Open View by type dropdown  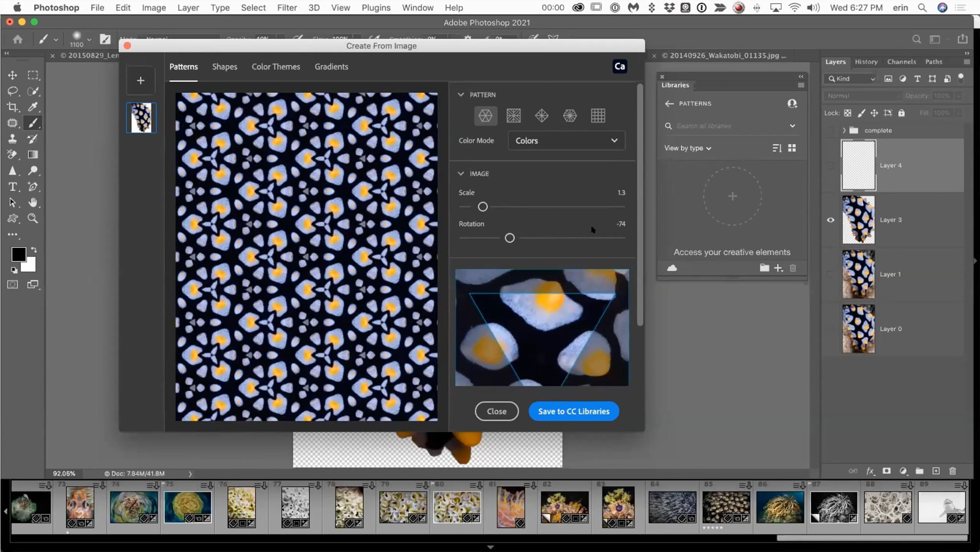(688, 148)
